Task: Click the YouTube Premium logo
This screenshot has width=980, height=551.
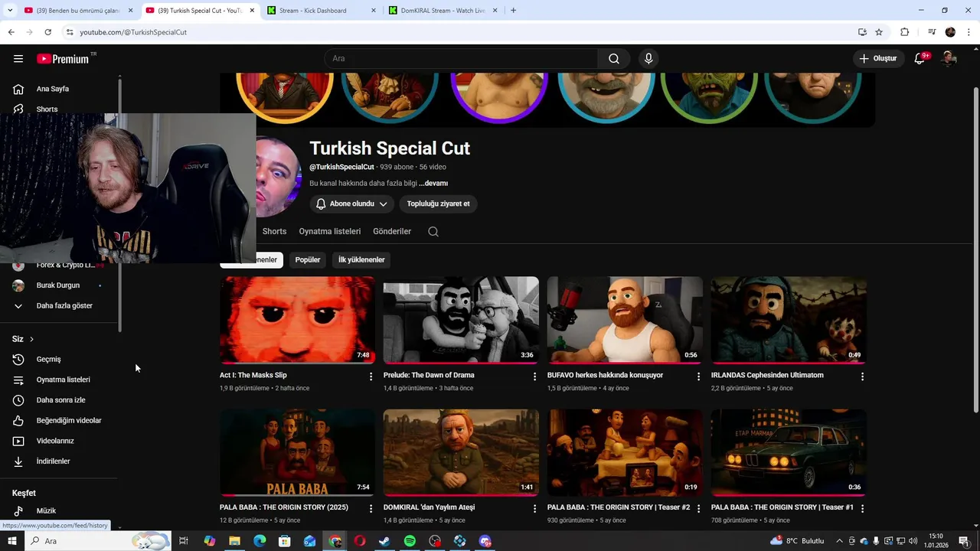Action: [64, 59]
